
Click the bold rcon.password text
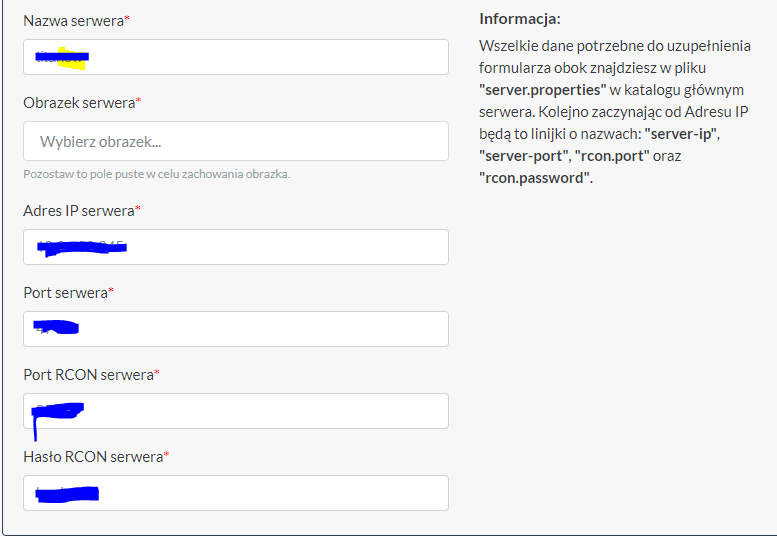(x=534, y=178)
